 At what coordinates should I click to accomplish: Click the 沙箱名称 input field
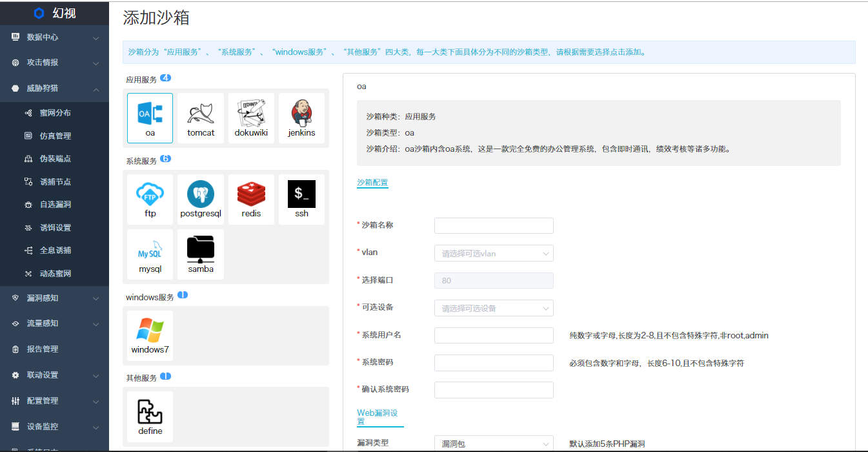(494, 225)
